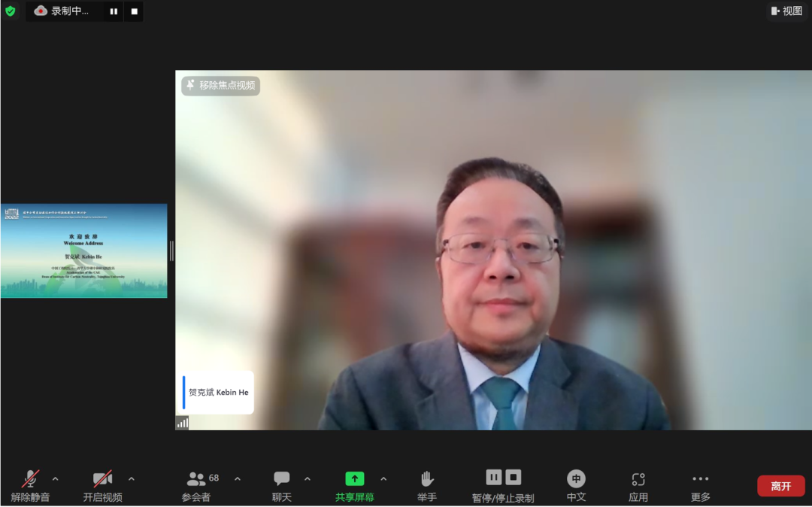
Task: Open the 聊天 chat panel
Action: pos(282,479)
